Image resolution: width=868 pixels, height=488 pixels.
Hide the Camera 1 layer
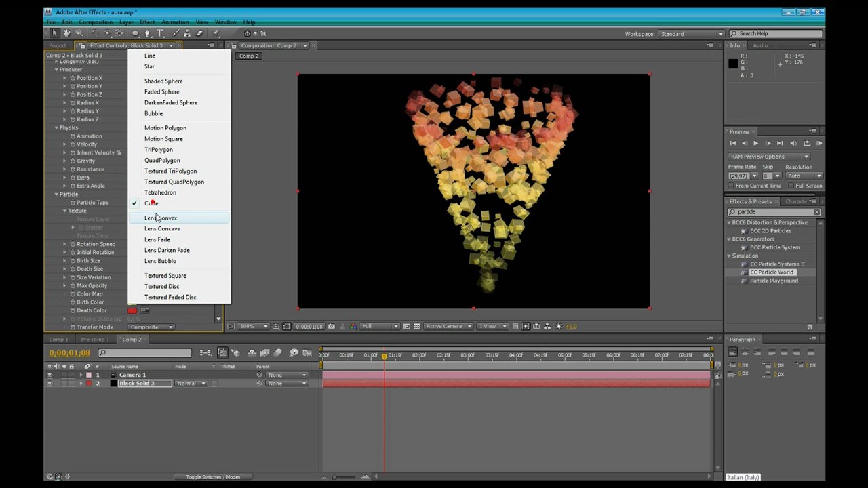tap(50, 375)
